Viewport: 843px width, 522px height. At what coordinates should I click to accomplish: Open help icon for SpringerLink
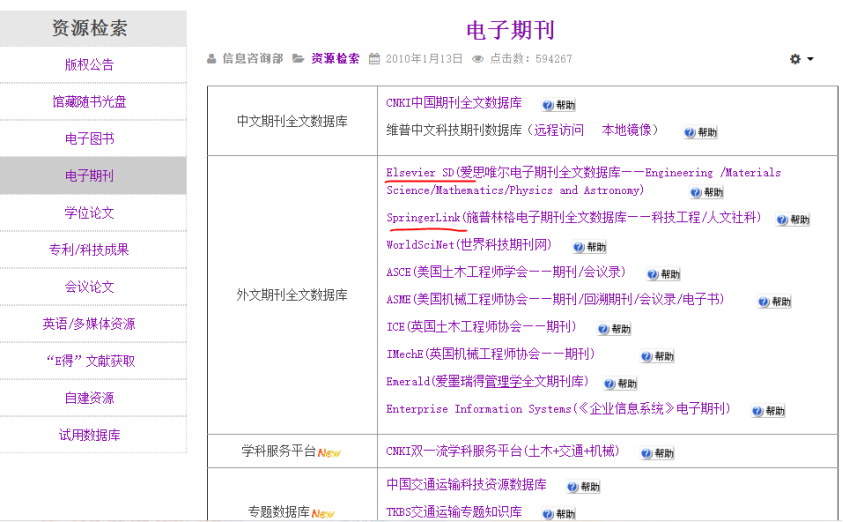coord(793,219)
